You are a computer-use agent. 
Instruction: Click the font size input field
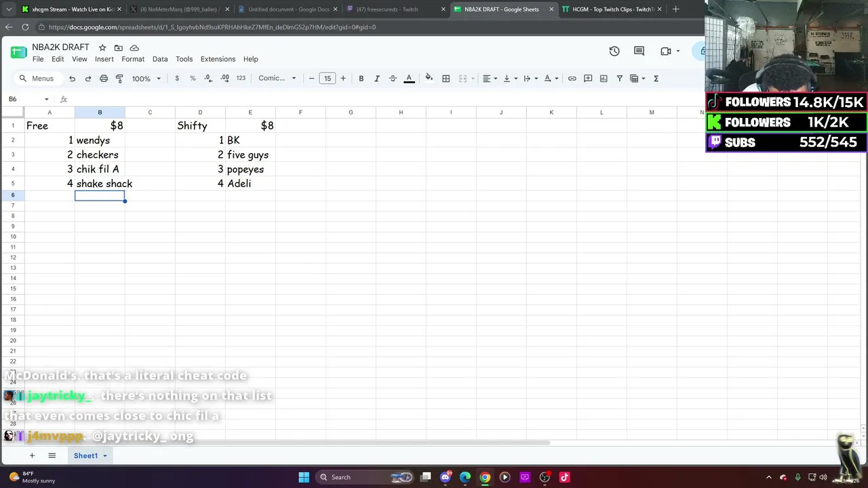pyautogui.click(x=328, y=79)
